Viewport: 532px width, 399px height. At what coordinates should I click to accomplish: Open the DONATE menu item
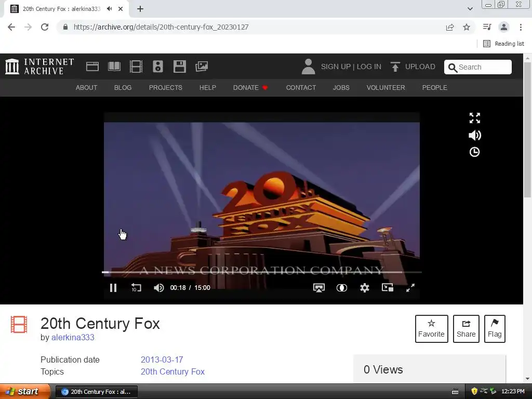pyautogui.click(x=250, y=87)
